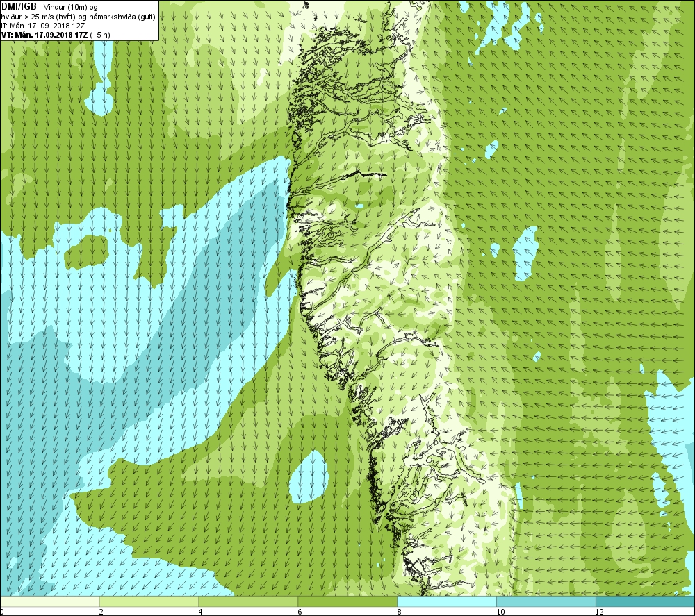695x616 pixels.
Task: Click the DMI/IGB title in the legend box
Action: click(x=19, y=7)
